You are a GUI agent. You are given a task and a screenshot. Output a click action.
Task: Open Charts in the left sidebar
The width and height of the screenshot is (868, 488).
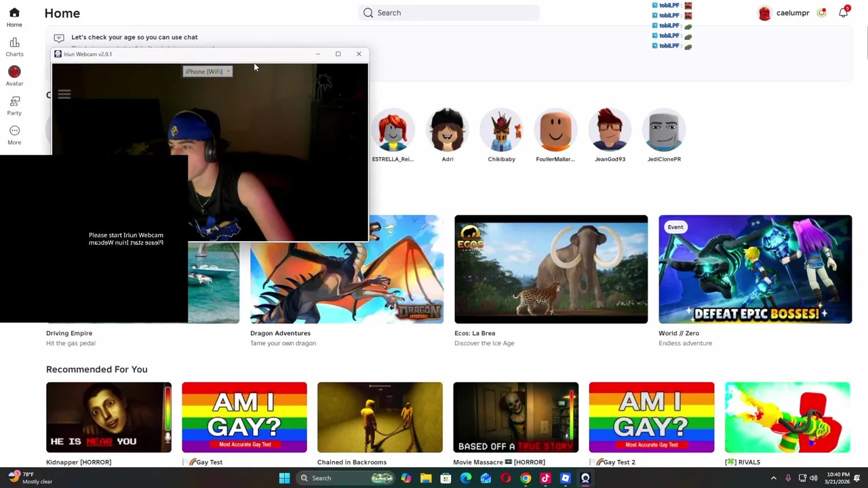point(14,47)
